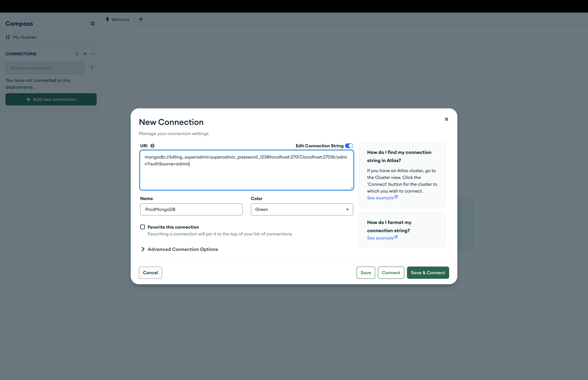Click the Cancel button
The width and height of the screenshot is (588, 380).
click(x=150, y=273)
